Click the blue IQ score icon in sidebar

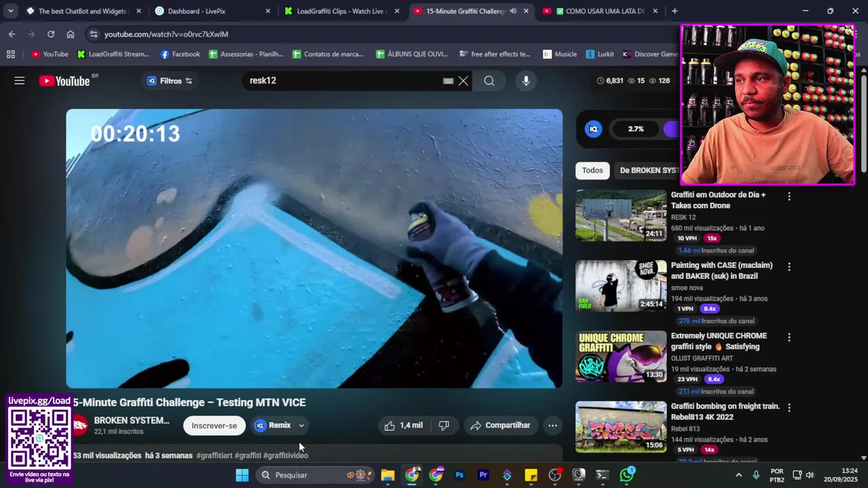[593, 129]
